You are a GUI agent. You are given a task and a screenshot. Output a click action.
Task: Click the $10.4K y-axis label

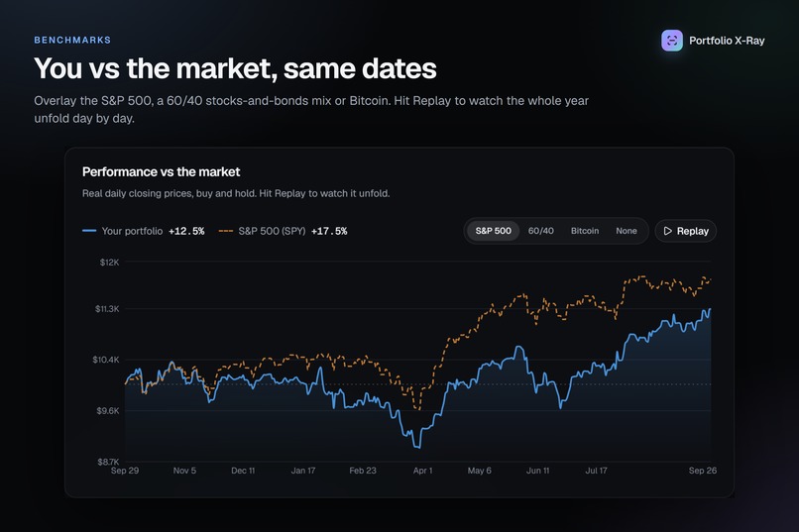coord(105,360)
